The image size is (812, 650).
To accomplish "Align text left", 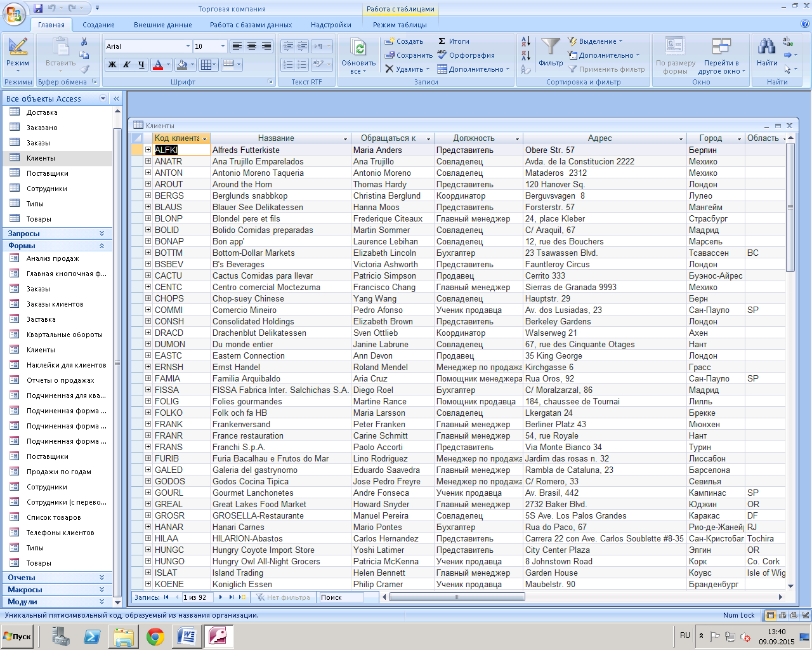I will (237, 46).
